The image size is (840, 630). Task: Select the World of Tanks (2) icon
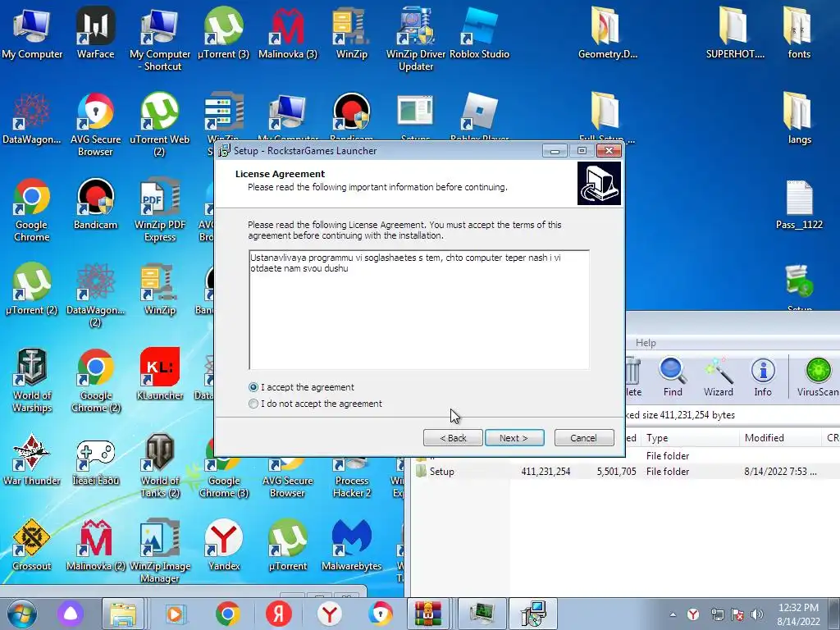160,465
